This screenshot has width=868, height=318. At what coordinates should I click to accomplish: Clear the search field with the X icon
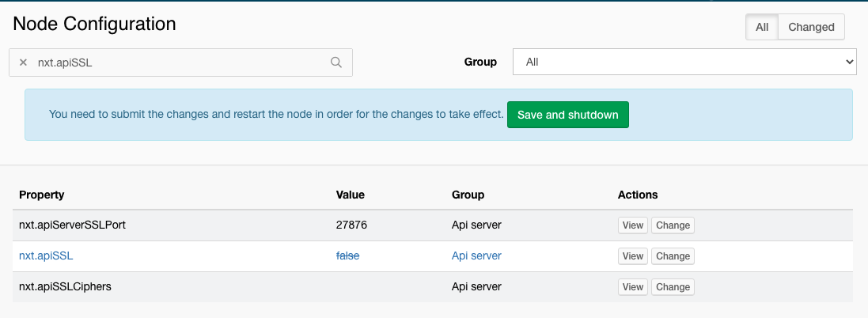pos(23,62)
